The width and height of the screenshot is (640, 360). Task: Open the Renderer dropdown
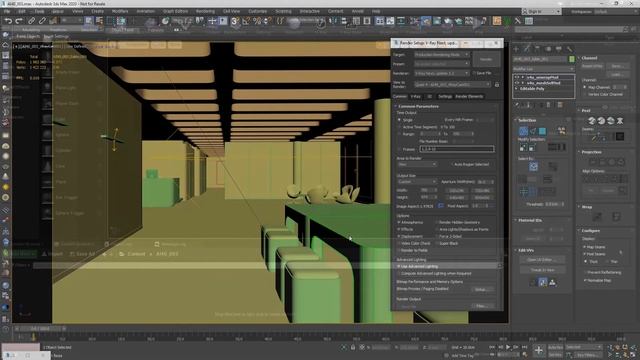[442, 73]
